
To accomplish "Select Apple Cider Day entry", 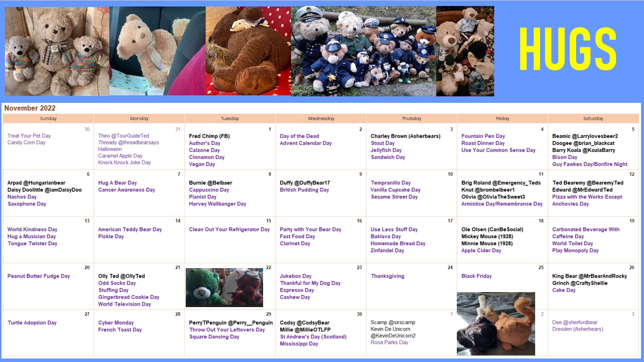I will point(481,251).
